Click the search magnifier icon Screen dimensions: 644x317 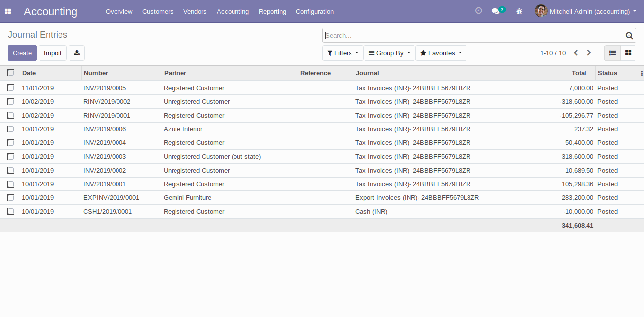pos(629,35)
